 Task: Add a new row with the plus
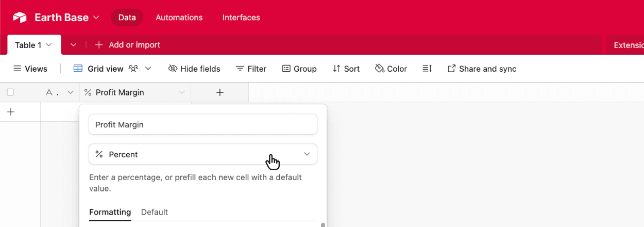tap(11, 112)
